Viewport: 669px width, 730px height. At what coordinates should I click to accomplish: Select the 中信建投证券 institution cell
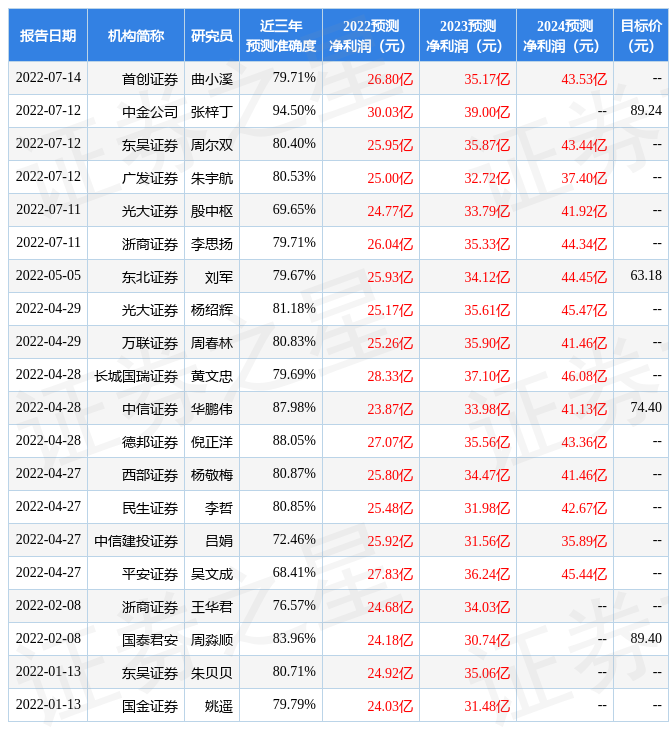(136, 541)
